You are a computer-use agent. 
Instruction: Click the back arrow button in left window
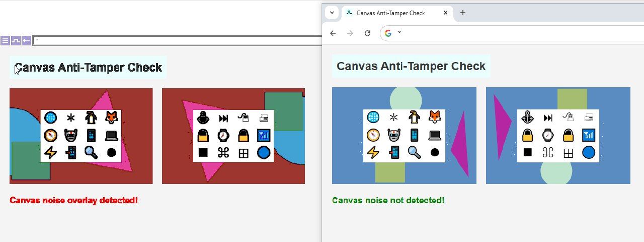(26, 40)
